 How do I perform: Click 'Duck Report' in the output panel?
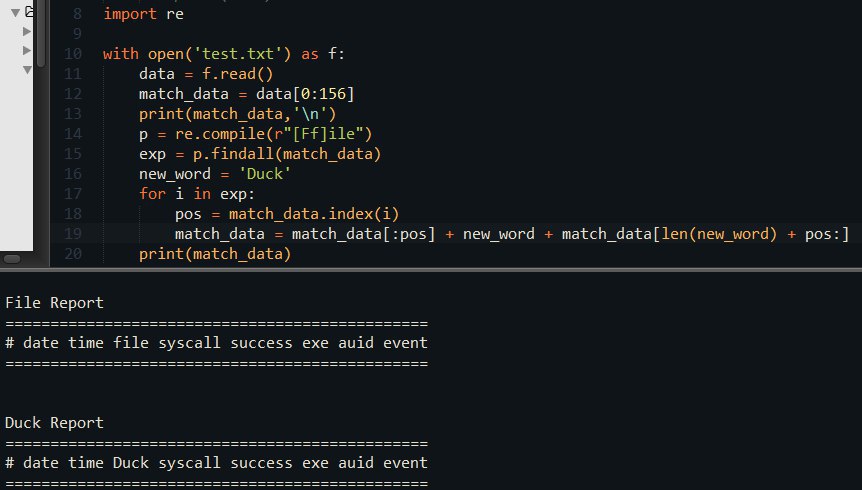pyautogui.click(x=54, y=423)
